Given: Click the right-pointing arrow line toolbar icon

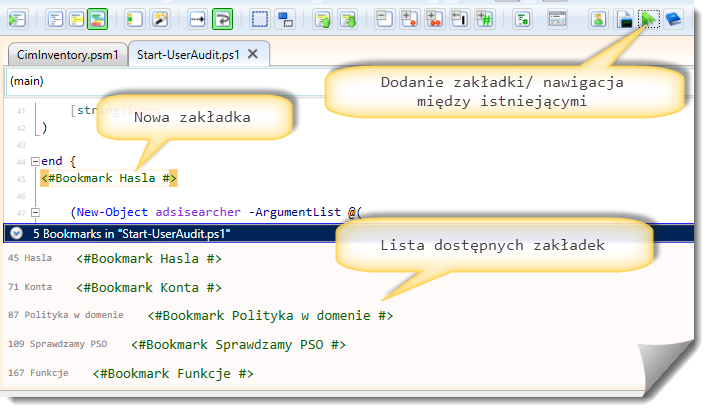Looking at the screenshot, I should click(197, 18).
